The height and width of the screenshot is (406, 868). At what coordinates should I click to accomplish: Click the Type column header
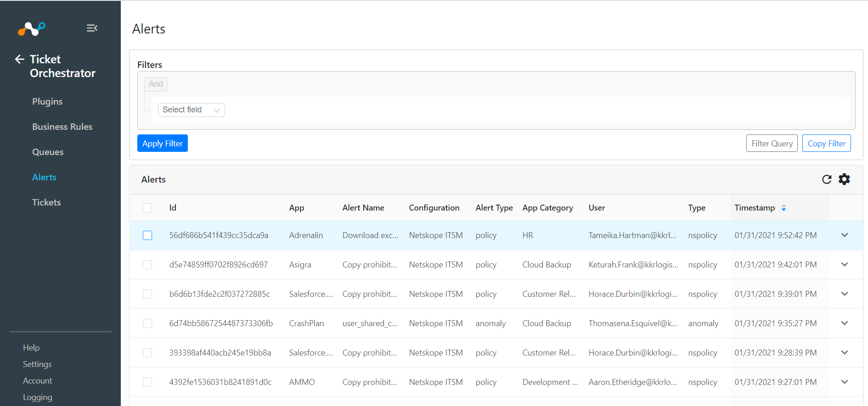(x=697, y=208)
